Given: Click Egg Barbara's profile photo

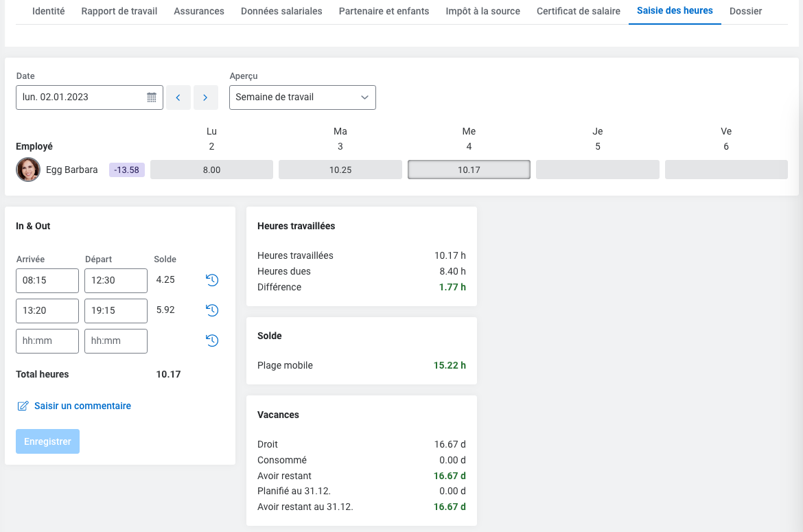Looking at the screenshot, I should click(x=28, y=170).
